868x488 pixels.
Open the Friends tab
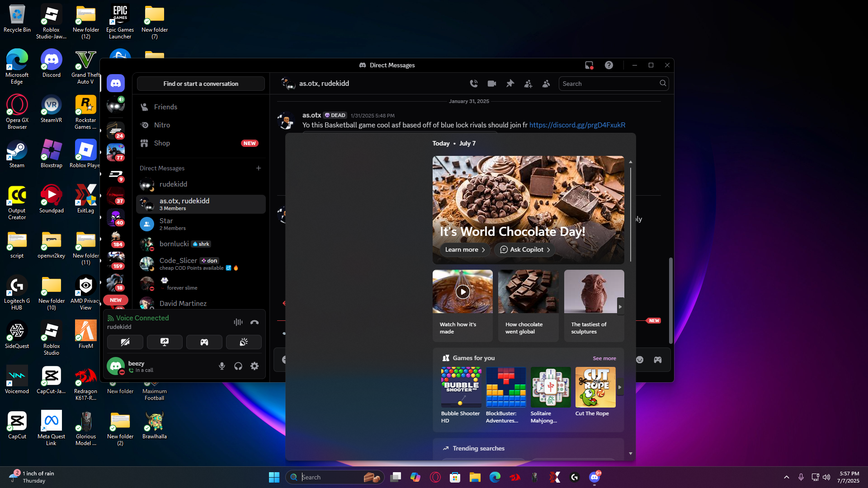(165, 107)
